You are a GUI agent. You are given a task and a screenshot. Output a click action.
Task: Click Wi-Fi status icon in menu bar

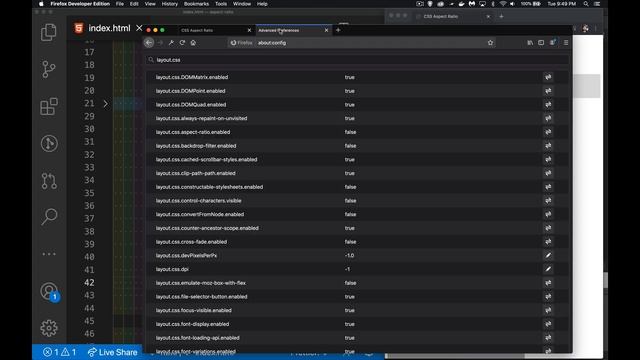pyautogui.click(x=502, y=4)
